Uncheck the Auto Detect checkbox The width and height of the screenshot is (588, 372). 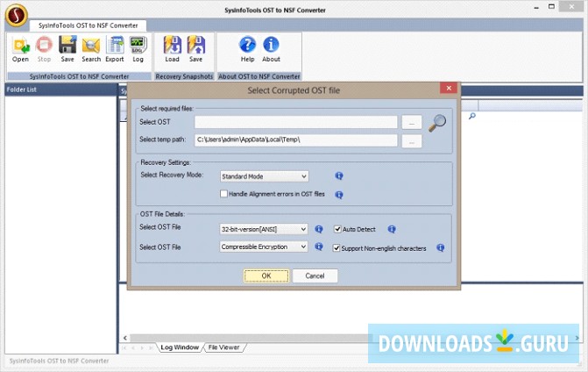coord(337,229)
